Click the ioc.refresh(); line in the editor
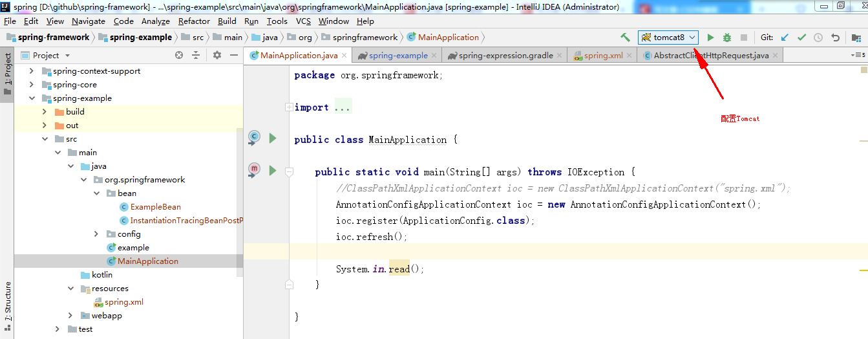The height and width of the screenshot is (339, 868). tap(372, 237)
